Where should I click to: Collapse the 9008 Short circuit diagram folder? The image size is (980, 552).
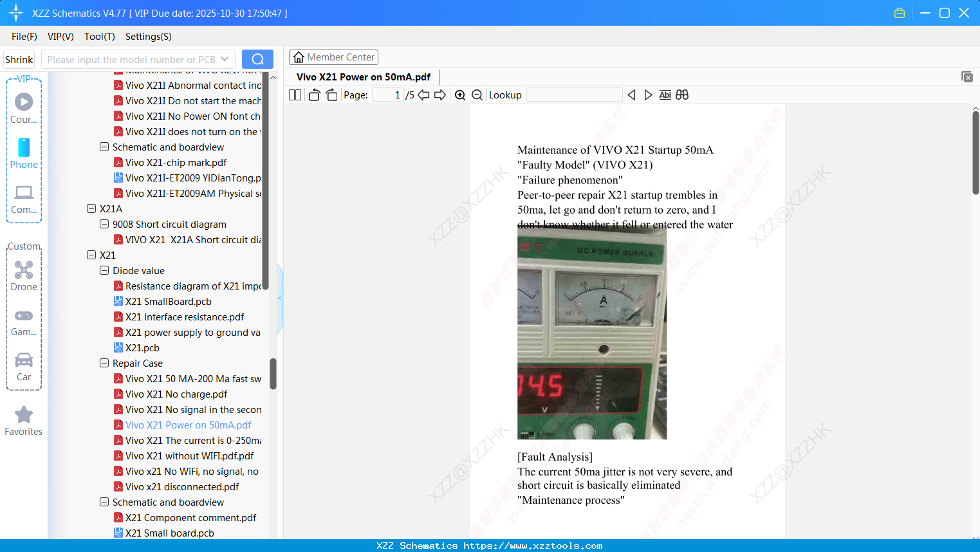[x=104, y=224]
